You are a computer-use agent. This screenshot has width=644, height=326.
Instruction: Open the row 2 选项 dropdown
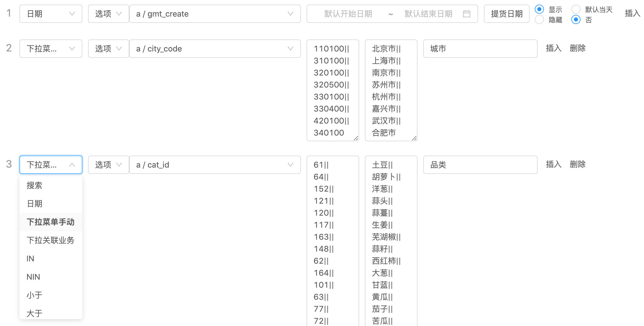click(x=108, y=49)
